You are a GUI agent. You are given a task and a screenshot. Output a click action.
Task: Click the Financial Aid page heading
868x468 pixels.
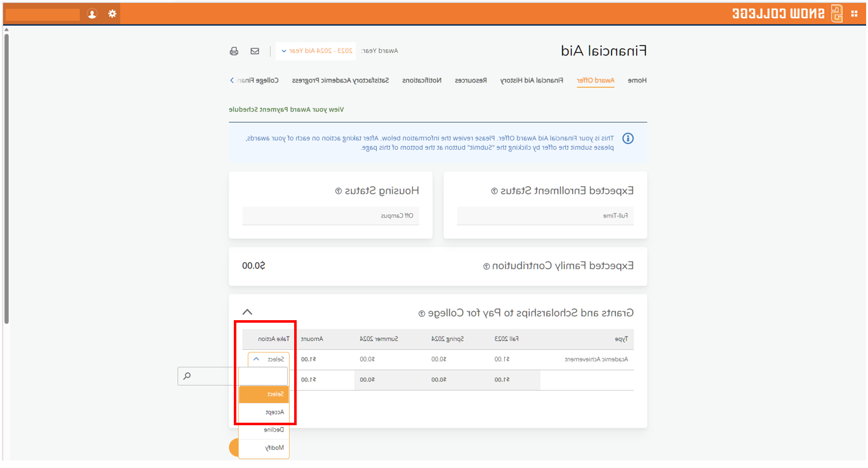click(x=603, y=51)
